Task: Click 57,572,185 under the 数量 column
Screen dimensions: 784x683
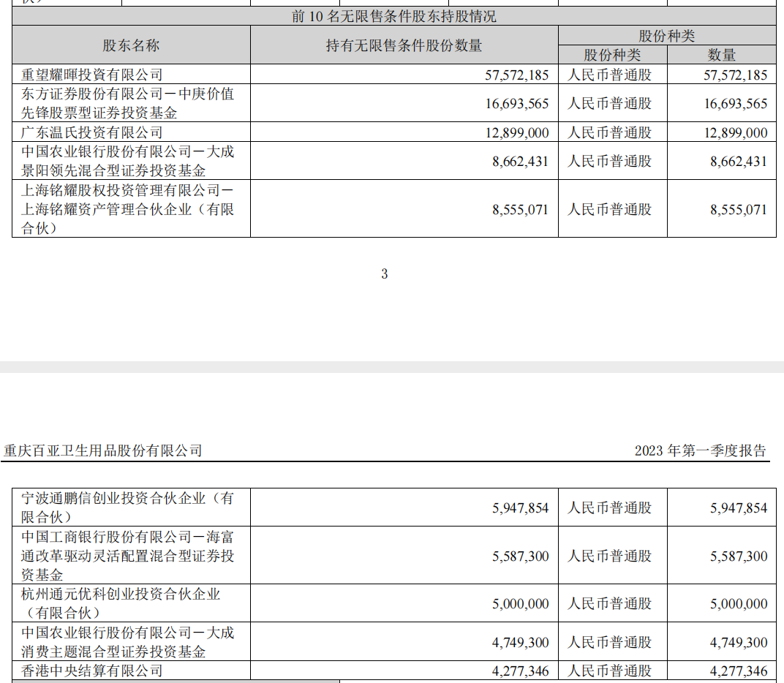Action: (735, 75)
